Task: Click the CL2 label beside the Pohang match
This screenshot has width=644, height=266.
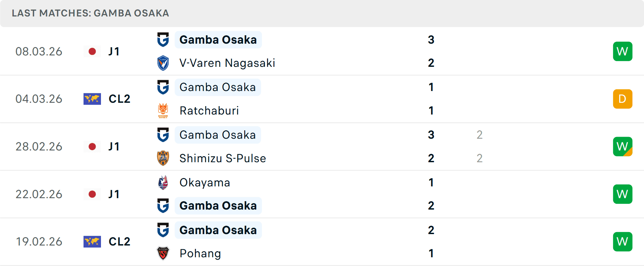Action: coord(119,241)
